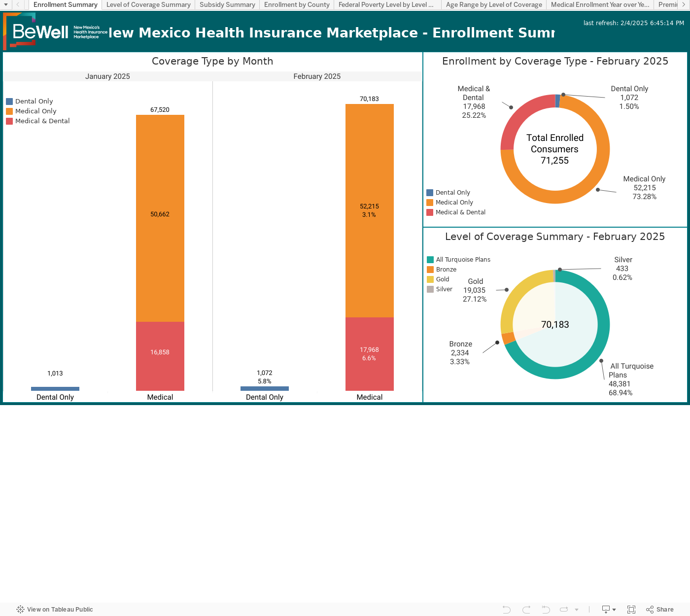
Task: Click the Coverage Type by Month title
Action: point(212,61)
